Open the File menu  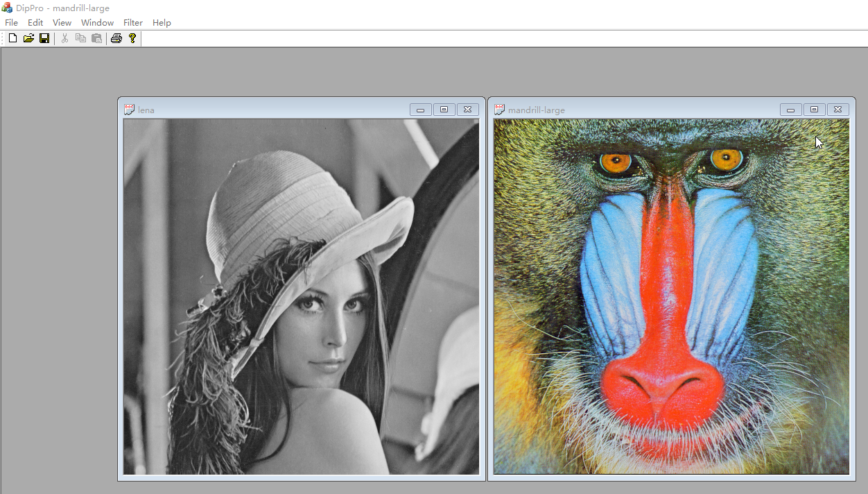click(x=11, y=23)
